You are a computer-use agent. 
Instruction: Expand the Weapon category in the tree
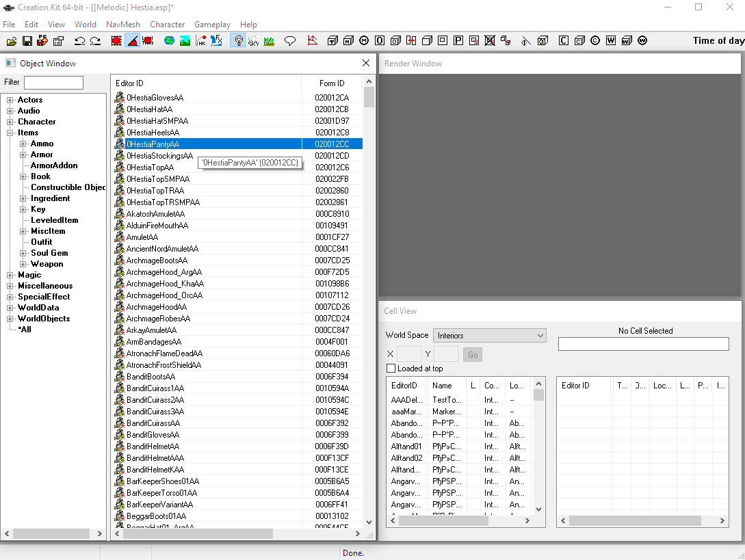[23, 265]
